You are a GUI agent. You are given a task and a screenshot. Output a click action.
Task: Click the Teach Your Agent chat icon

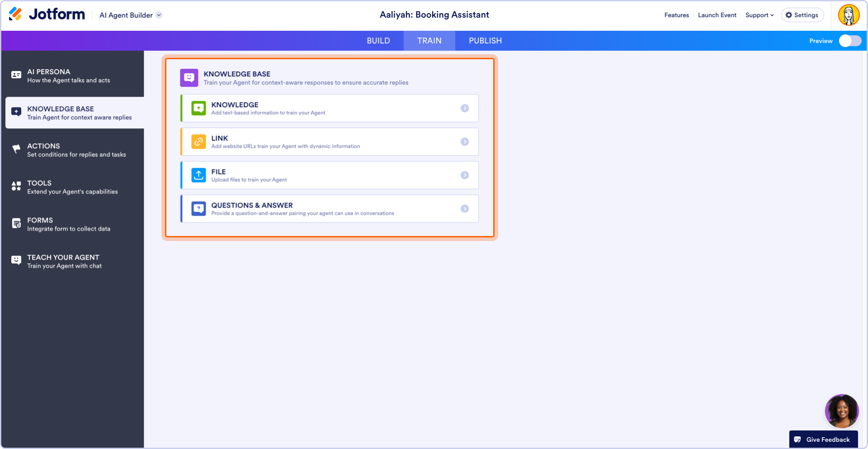point(16,260)
